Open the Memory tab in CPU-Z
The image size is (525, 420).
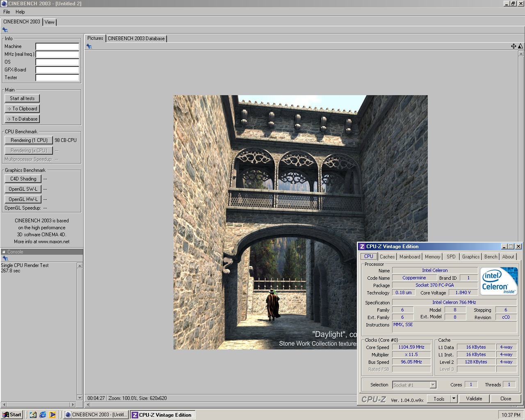pyautogui.click(x=432, y=257)
